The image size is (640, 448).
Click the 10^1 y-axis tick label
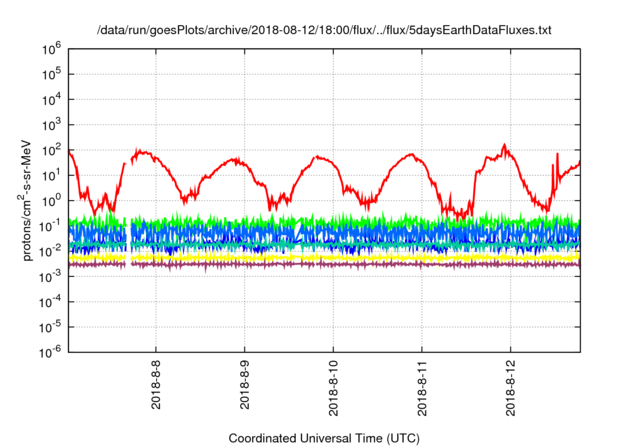(x=51, y=176)
